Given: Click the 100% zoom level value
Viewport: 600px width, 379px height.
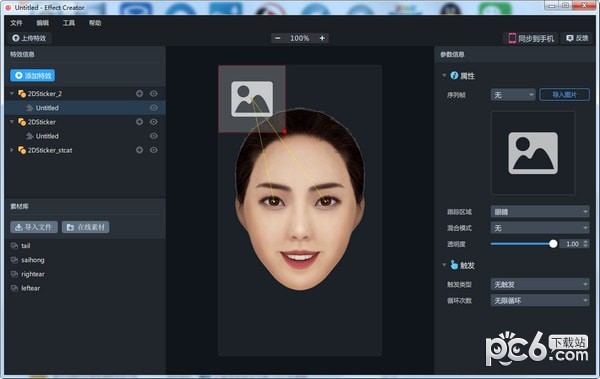Looking at the screenshot, I should 300,38.
